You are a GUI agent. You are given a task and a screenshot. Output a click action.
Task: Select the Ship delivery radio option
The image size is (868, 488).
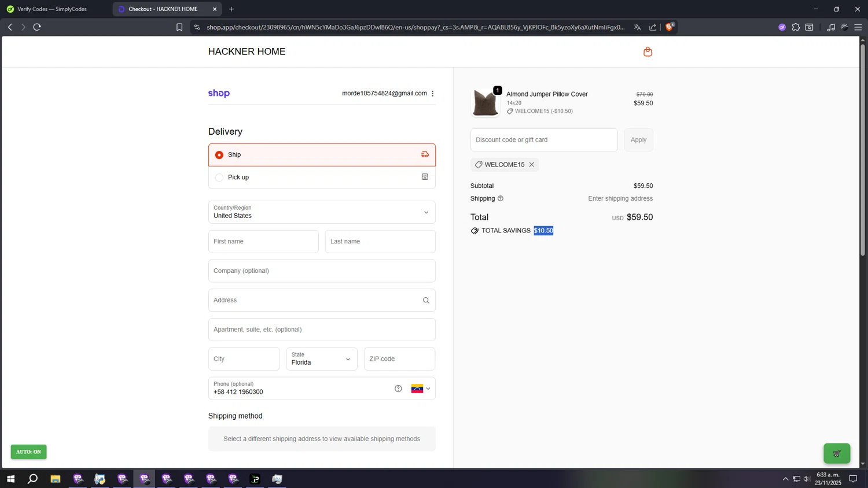pyautogui.click(x=219, y=155)
